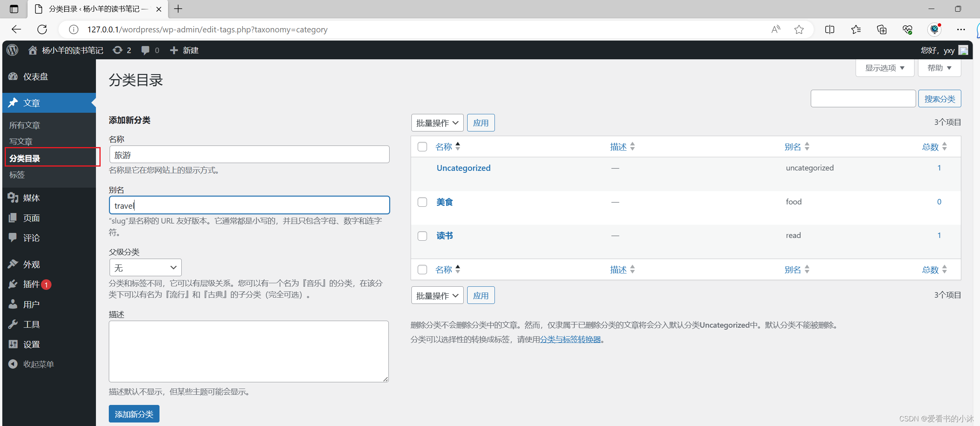Click bottom 应用 apply button
This screenshot has width=980, height=426.
point(481,295)
